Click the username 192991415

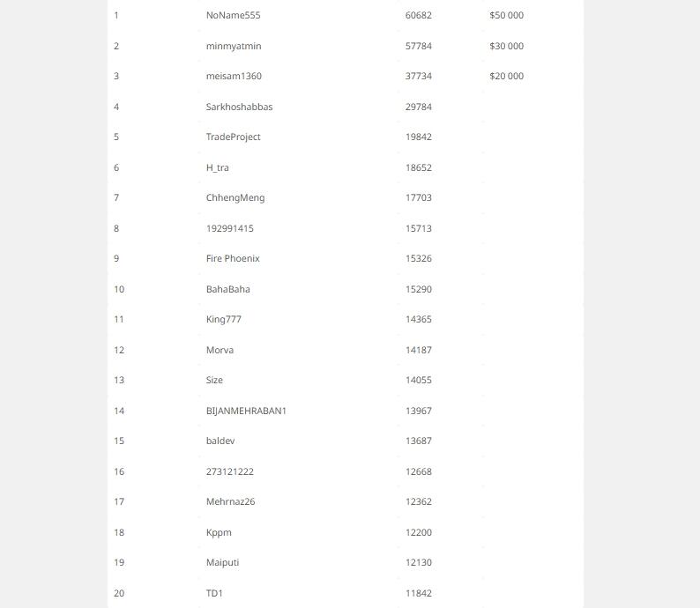tap(229, 228)
